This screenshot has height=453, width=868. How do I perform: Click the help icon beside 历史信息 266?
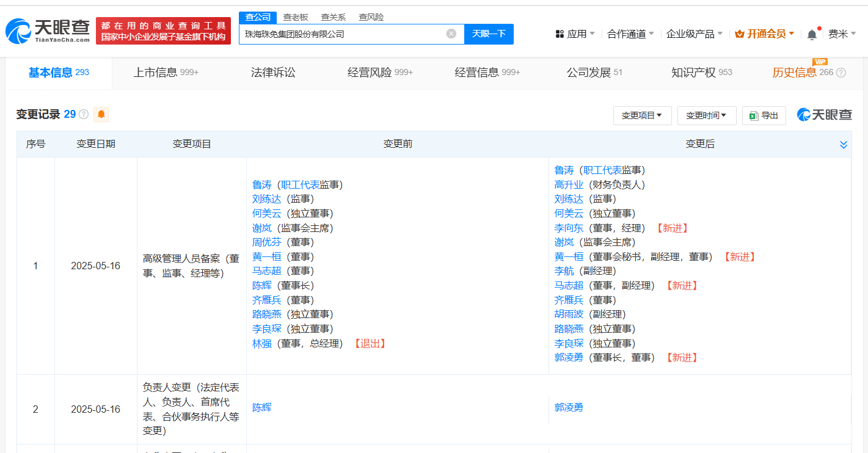point(841,73)
